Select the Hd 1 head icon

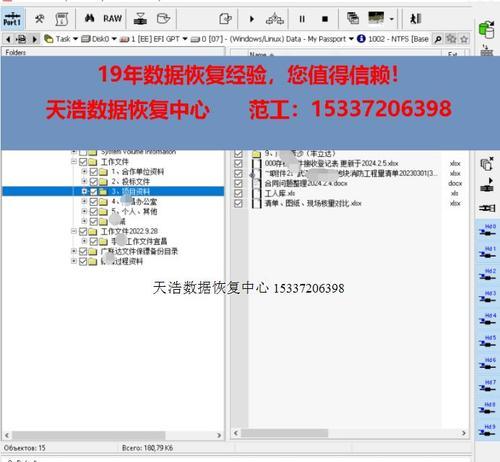point(487,253)
